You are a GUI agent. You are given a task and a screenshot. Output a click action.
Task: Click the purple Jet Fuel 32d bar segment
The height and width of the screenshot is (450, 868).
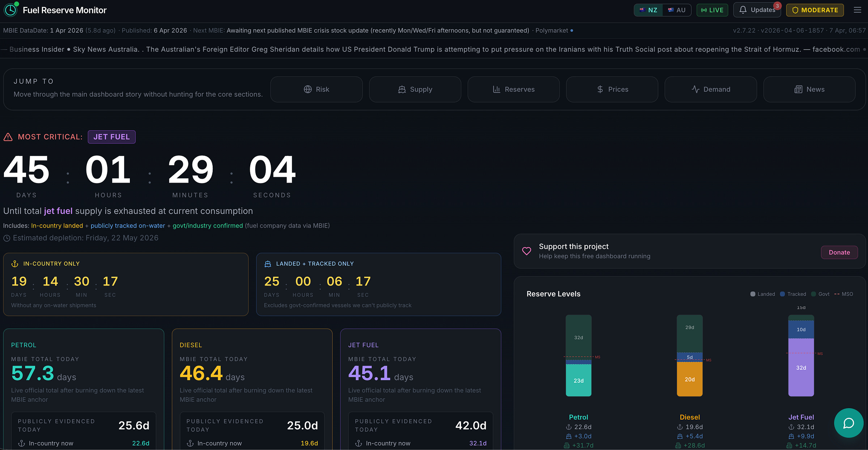tap(801, 368)
